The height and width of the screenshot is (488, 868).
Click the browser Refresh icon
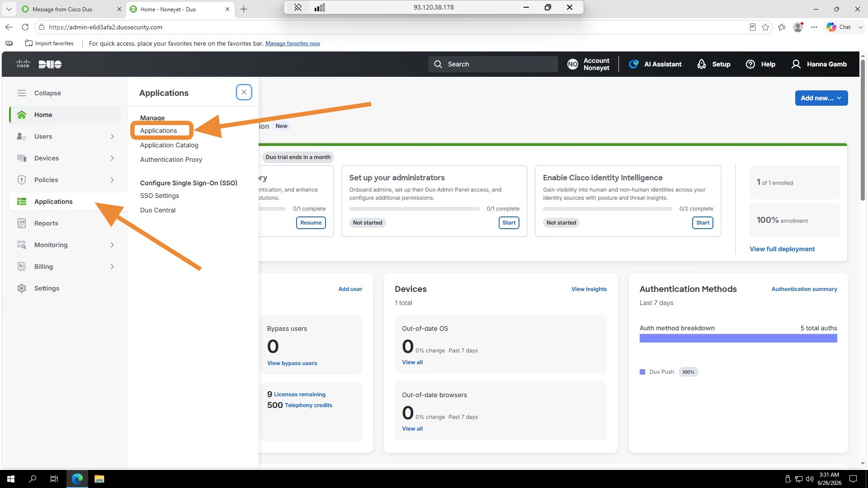[25, 27]
